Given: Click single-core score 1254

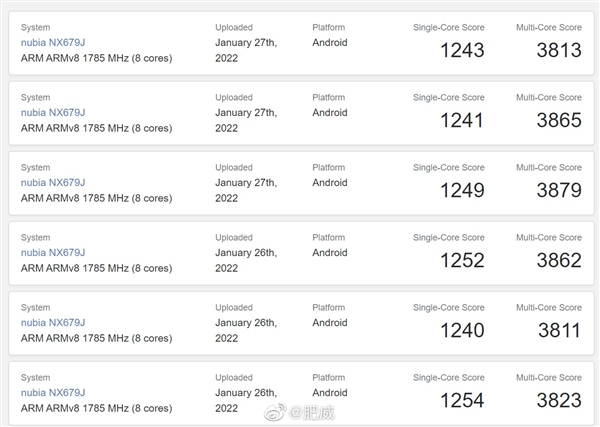Looking at the screenshot, I should (x=462, y=400).
